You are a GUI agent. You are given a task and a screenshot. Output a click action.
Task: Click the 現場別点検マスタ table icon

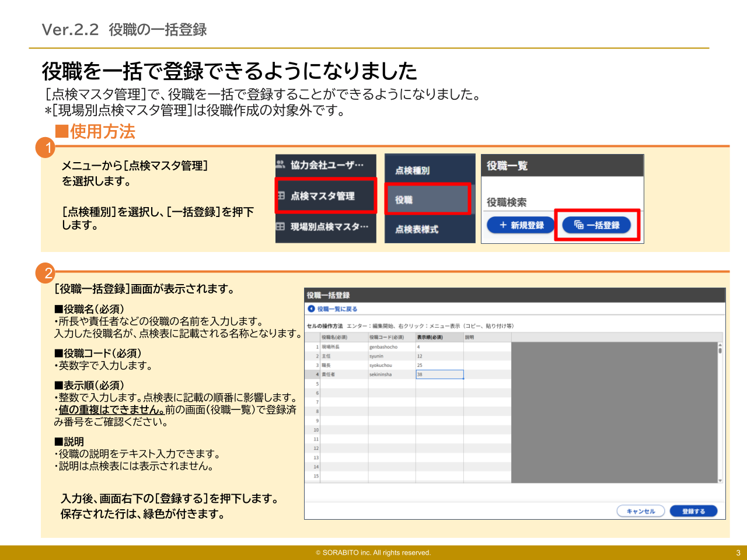pyautogui.click(x=281, y=226)
